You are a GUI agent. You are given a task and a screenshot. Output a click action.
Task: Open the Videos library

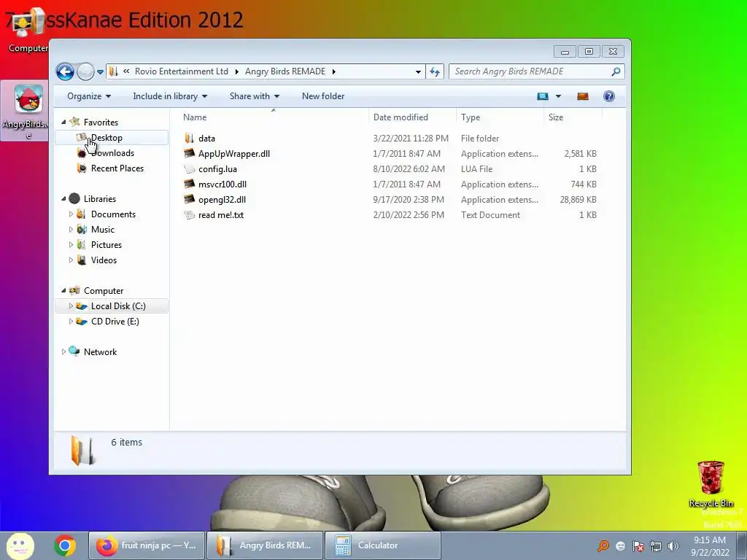coord(104,260)
